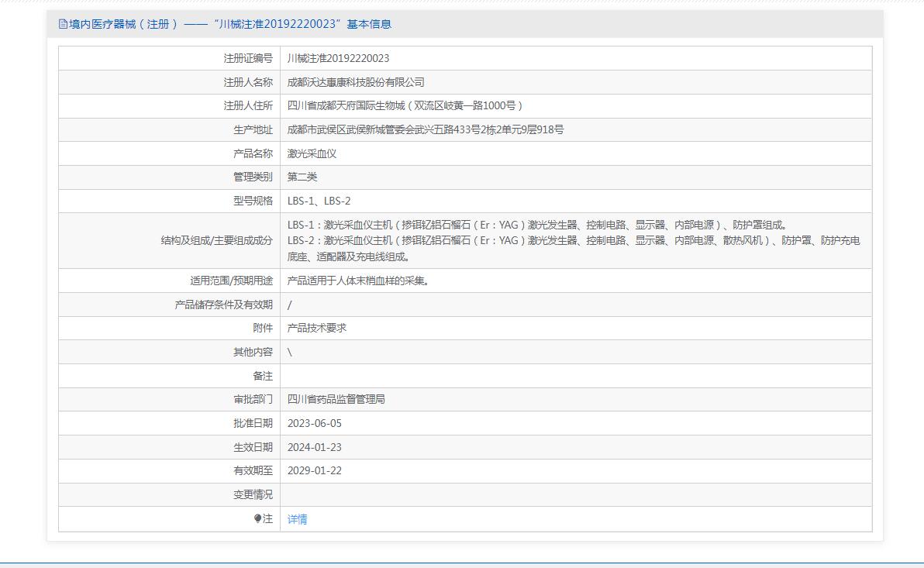Viewport: 924px width, 568px height.
Task: Click the backslash value in 其他内容 row
Action: coord(289,352)
